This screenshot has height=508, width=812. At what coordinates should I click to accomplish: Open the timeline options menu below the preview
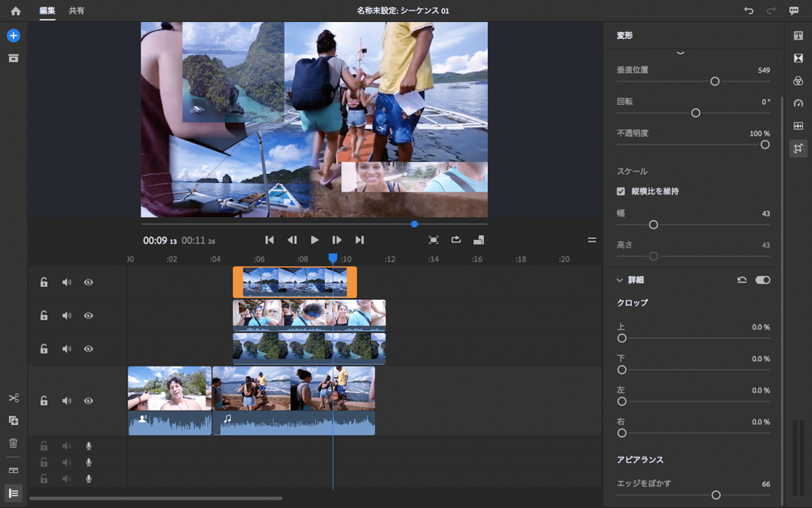pos(592,240)
